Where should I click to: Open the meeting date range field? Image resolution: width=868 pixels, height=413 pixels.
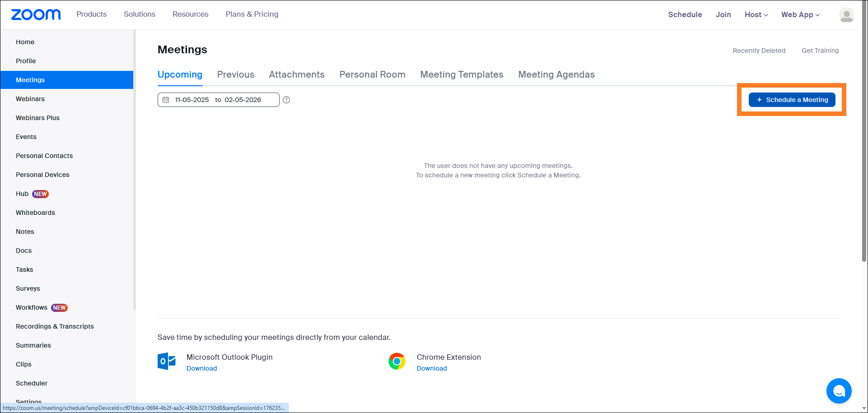[218, 100]
